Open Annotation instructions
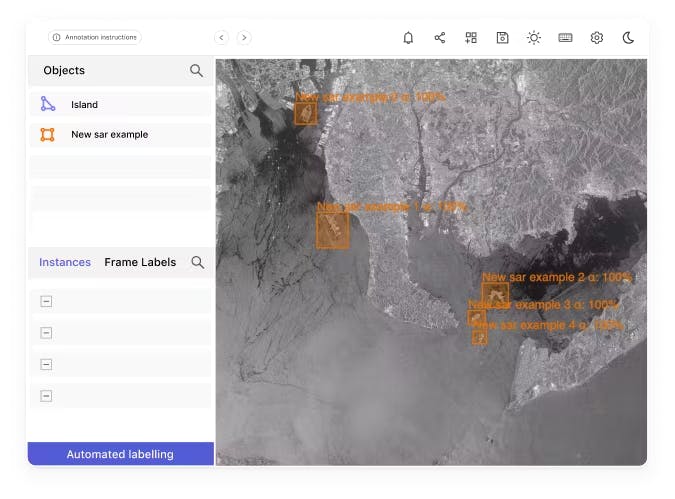 pyautogui.click(x=95, y=37)
